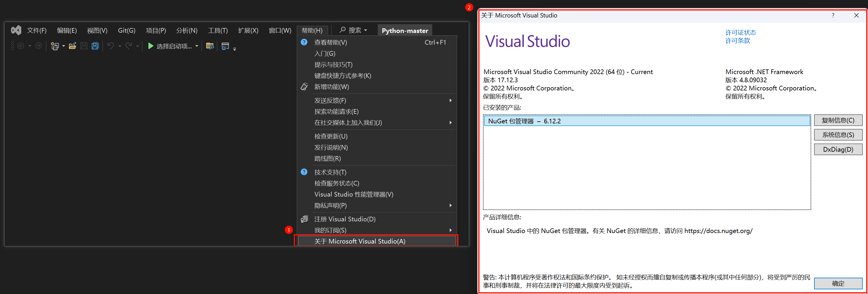The height and width of the screenshot is (294, 868).
Task: Click the search magnifier icon
Action: click(x=342, y=30)
